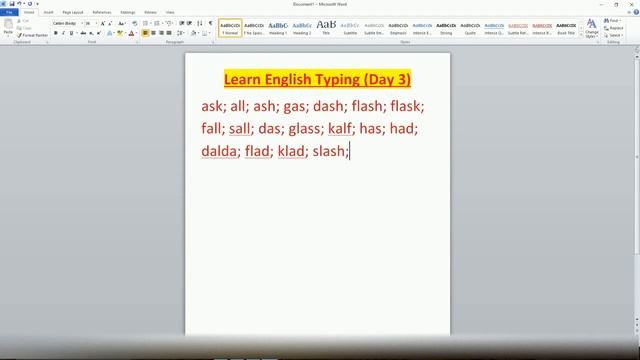Click the Redo icon in Quick Access Toolbar
Screen dimensions: 640x360
pyautogui.click(x=30, y=4)
